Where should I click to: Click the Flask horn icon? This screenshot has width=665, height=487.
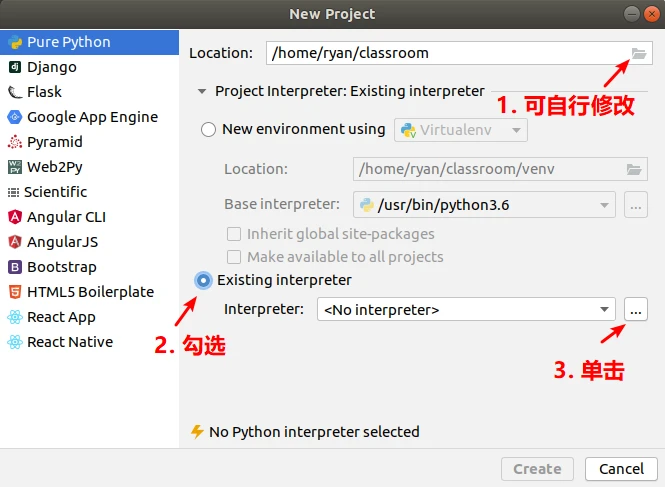pyautogui.click(x=15, y=92)
